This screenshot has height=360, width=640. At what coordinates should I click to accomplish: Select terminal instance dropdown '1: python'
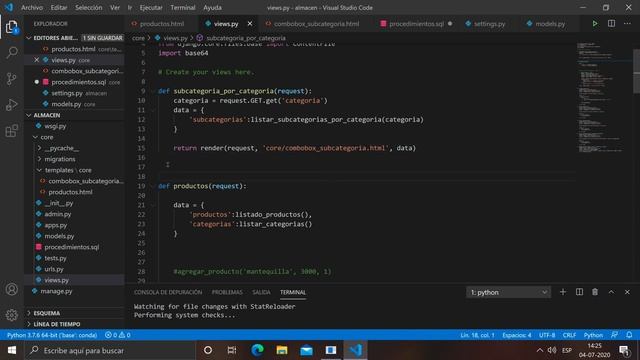coord(508,292)
